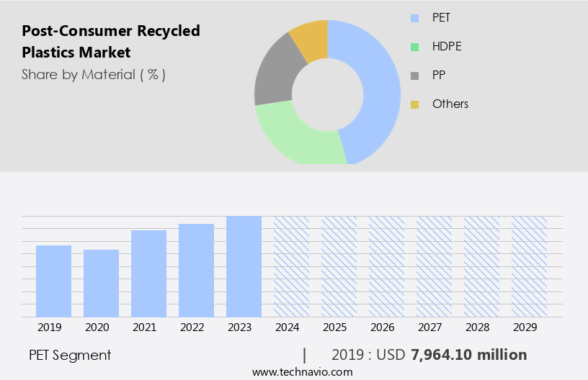Open the www.technavio.com link

pos(302,372)
